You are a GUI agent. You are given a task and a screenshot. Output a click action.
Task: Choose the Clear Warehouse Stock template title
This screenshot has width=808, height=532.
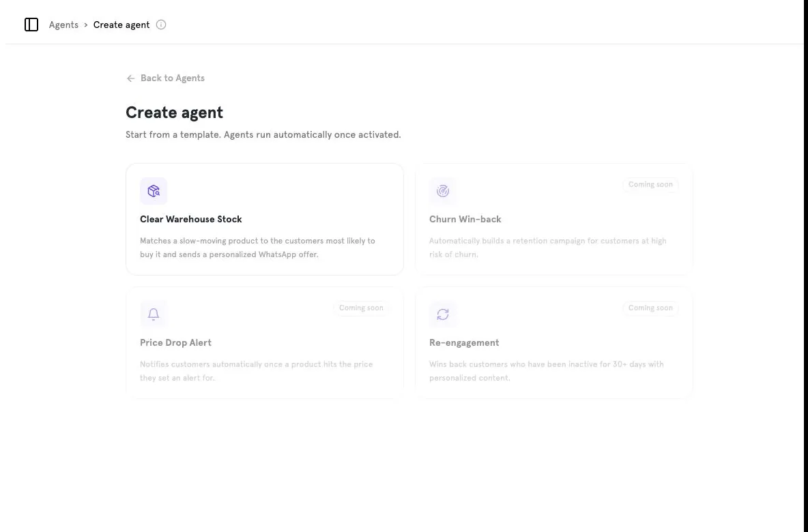click(x=190, y=220)
